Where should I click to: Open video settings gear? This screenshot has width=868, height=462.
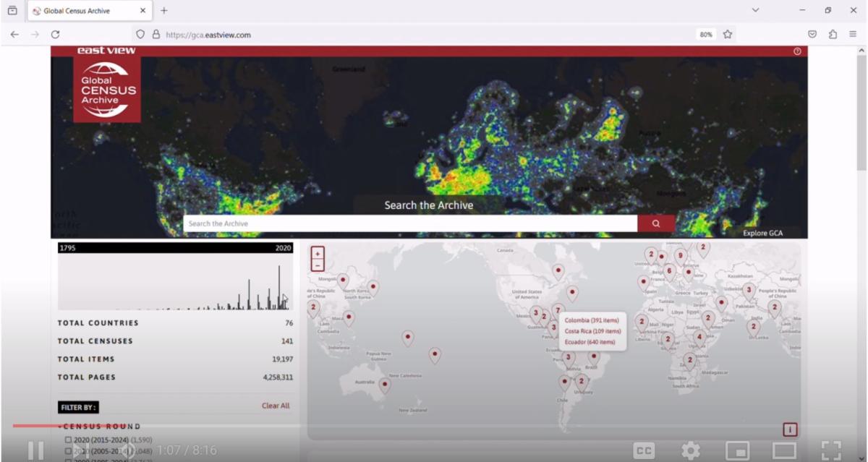(690, 450)
